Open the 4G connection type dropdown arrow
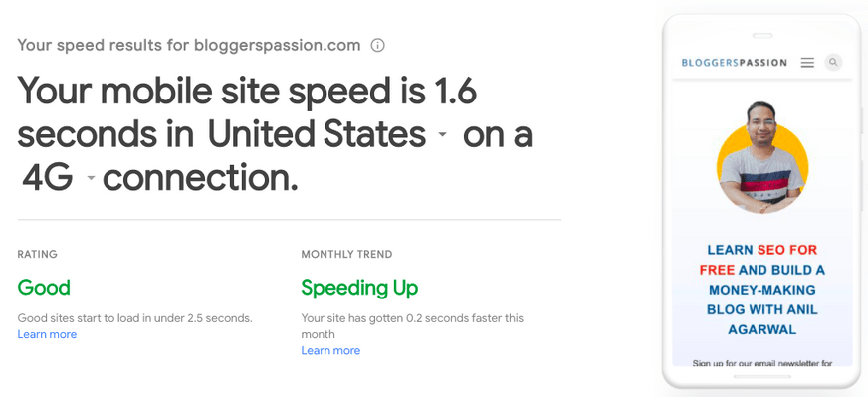Viewport: 868px width, 397px height. tap(91, 178)
